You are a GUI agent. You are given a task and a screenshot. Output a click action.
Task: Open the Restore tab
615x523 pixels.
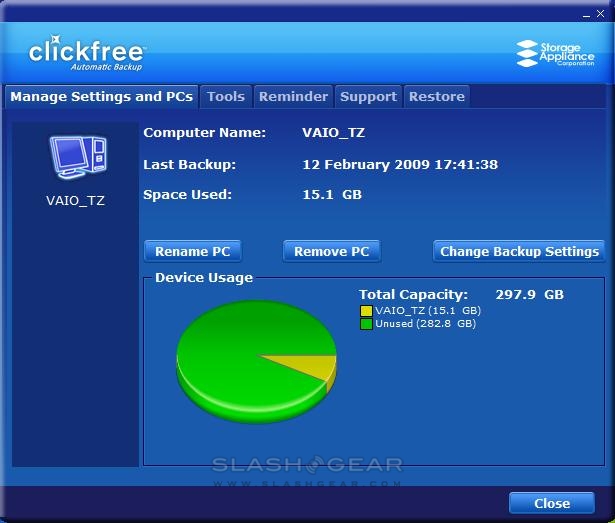coord(437,97)
